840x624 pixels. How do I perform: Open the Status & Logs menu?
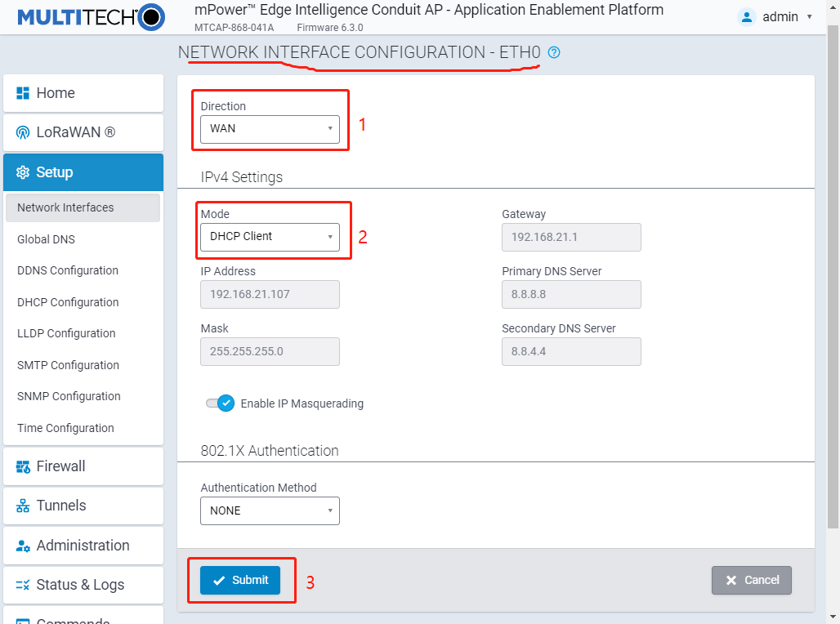[83, 585]
